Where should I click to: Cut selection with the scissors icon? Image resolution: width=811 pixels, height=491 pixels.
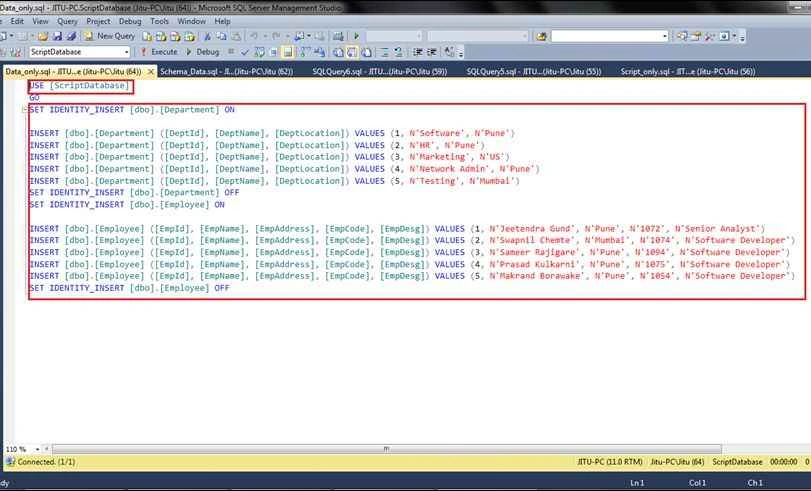click(x=207, y=36)
